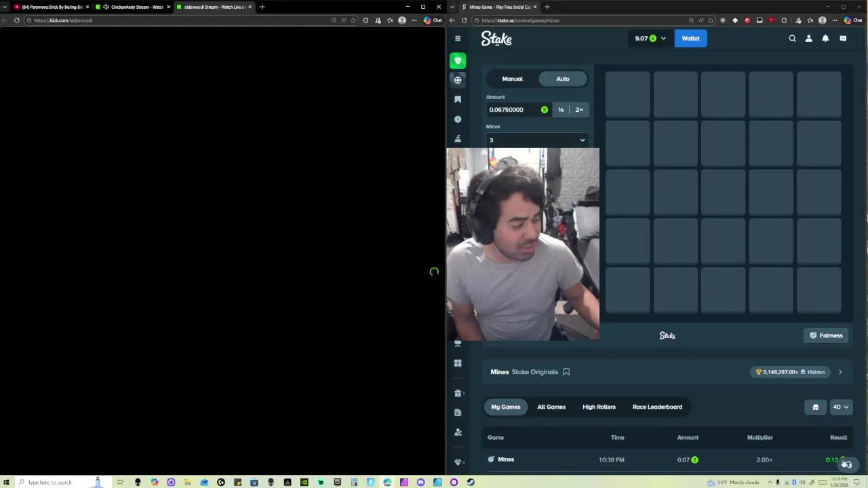Switch to the aidamoodi Stream tab
This screenshot has width=868, height=488.
[213, 7]
